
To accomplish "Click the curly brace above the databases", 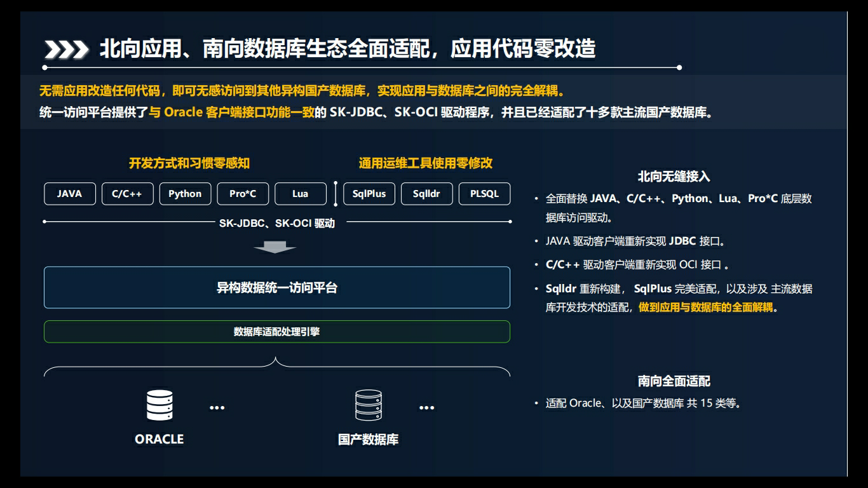I will tap(276, 367).
